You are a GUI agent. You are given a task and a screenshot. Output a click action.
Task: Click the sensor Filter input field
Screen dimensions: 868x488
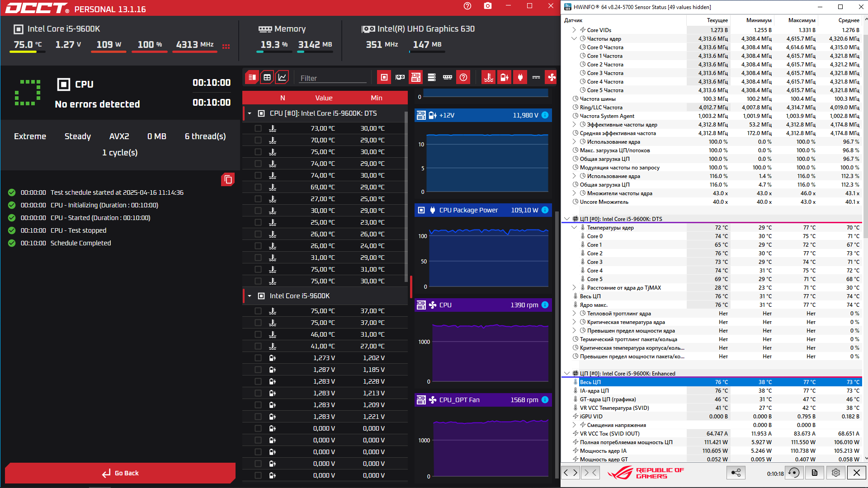coord(332,78)
